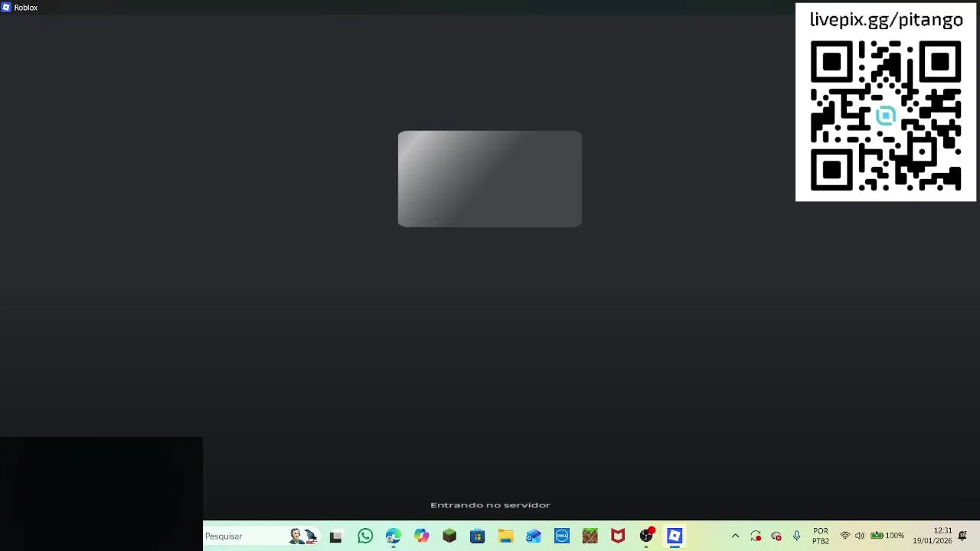This screenshot has height=551, width=980.
Task: Open Microsoft Store from the taskbar
Action: [478, 536]
